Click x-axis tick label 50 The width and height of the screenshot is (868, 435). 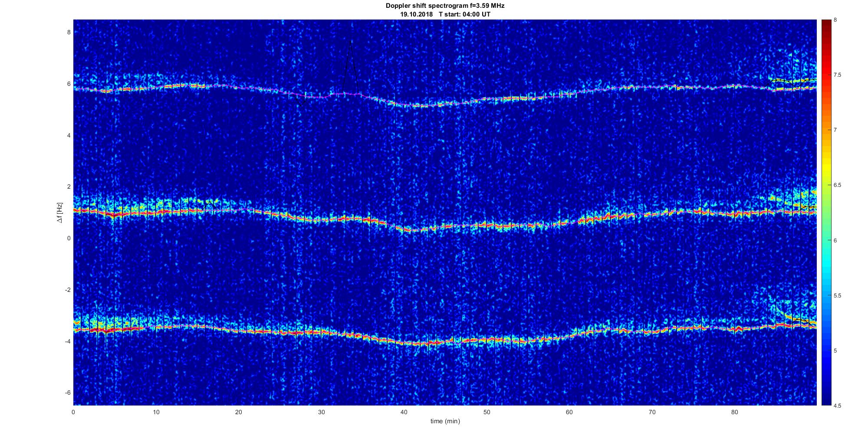coord(487,412)
